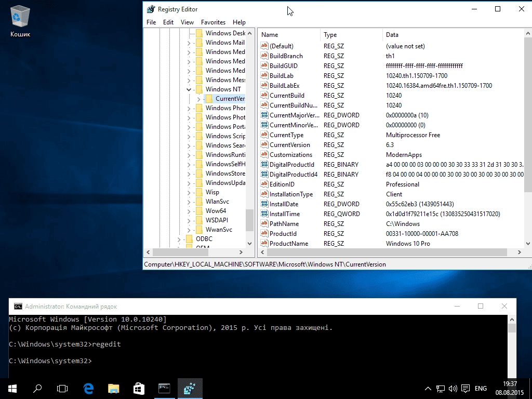Screen dimensions: 532x399
Task: Click the BuildGUID string value icon
Action: coord(264,65)
